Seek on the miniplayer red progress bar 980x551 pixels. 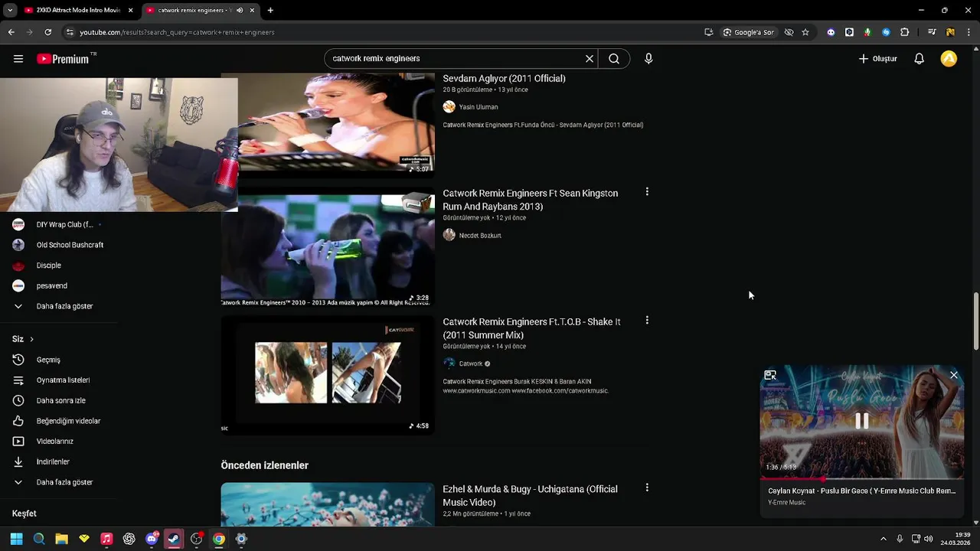[x=862, y=479]
